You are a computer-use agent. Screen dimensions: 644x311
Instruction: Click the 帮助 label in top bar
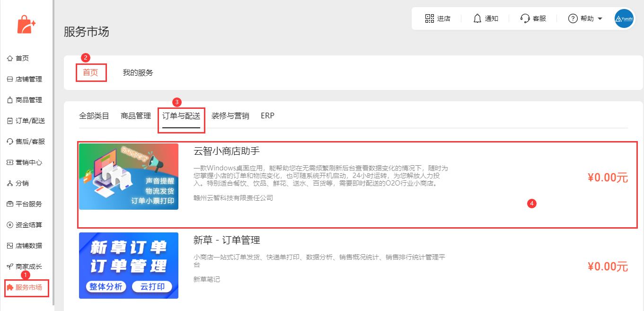pyautogui.click(x=587, y=18)
